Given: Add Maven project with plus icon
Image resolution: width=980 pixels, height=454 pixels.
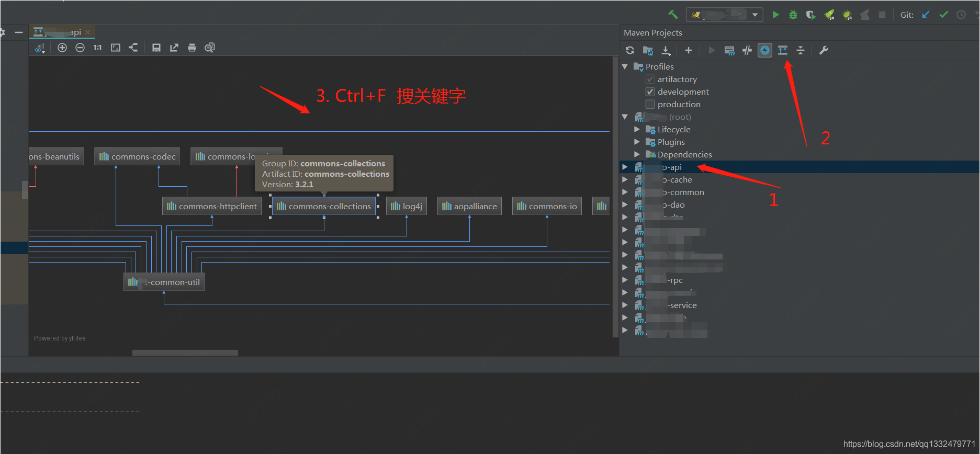Looking at the screenshot, I should (x=689, y=50).
